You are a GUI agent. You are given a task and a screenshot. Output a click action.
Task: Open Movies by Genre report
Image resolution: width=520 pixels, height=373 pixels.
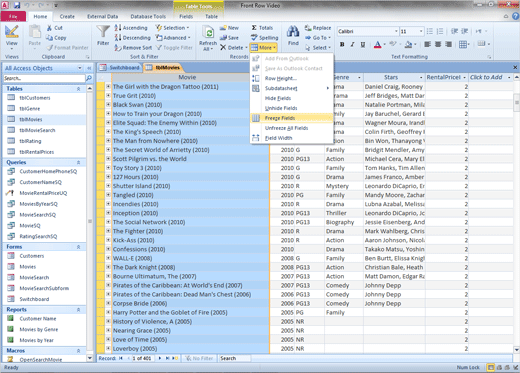coord(39,329)
